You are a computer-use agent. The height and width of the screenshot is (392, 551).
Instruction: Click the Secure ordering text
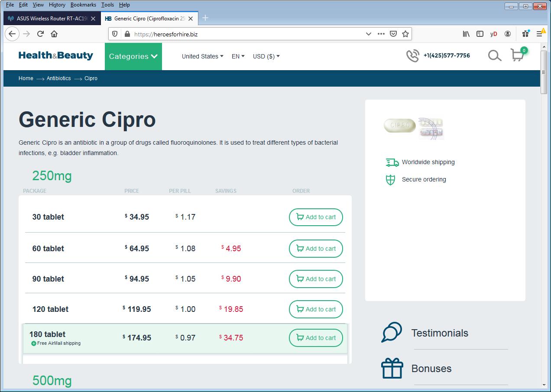tap(424, 179)
